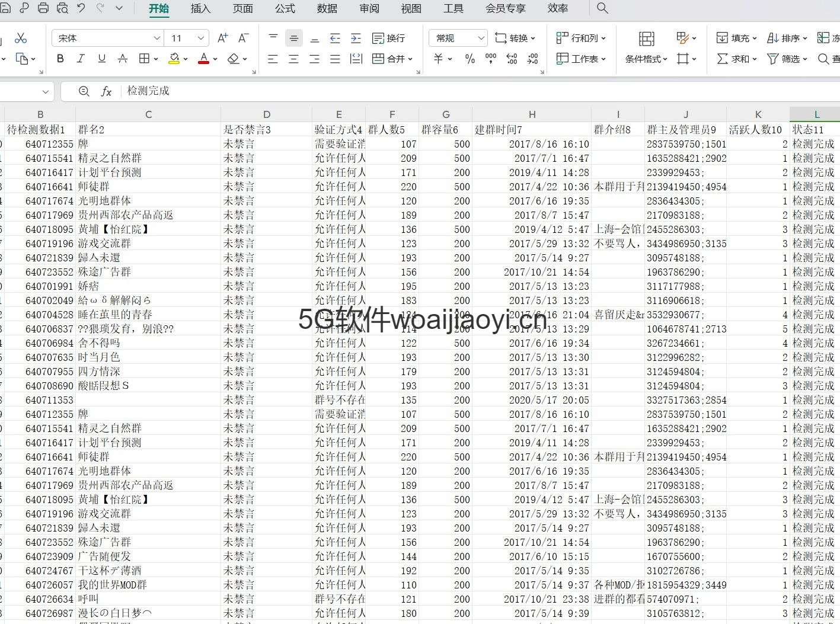Image resolution: width=840 pixels, height=624 pixels.
Task: Click the percent style icon
Action: click(470, 59)
